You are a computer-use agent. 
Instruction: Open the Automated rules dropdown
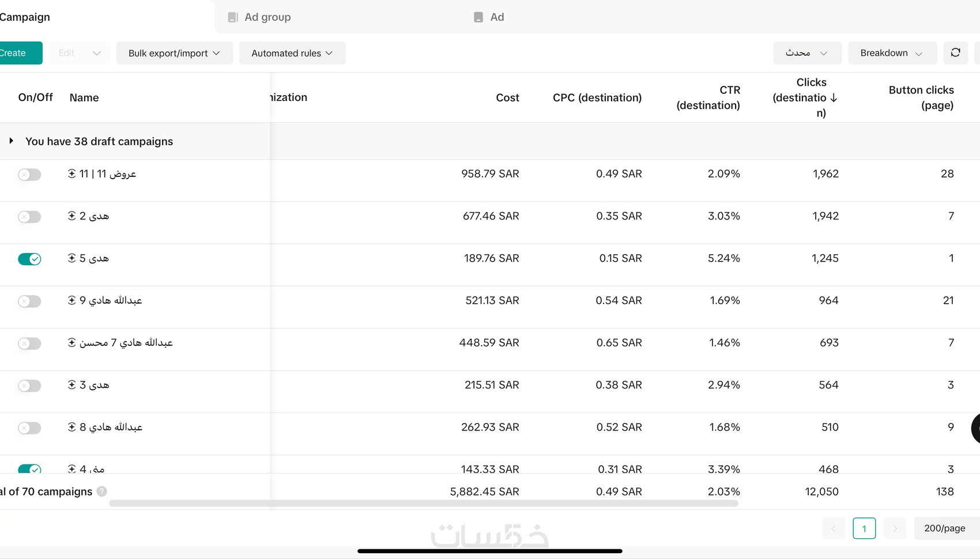click(292, 53)
